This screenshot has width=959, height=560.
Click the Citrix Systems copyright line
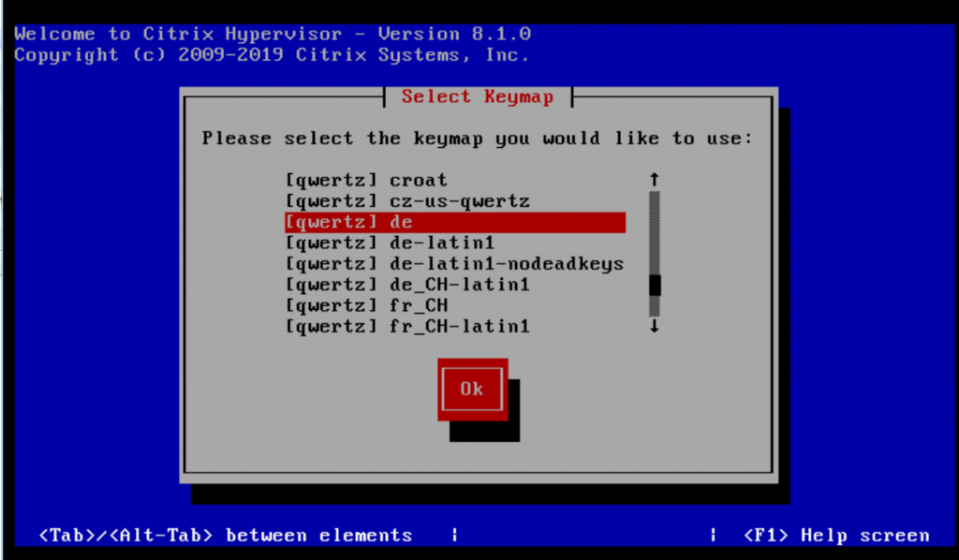(272, 55)
